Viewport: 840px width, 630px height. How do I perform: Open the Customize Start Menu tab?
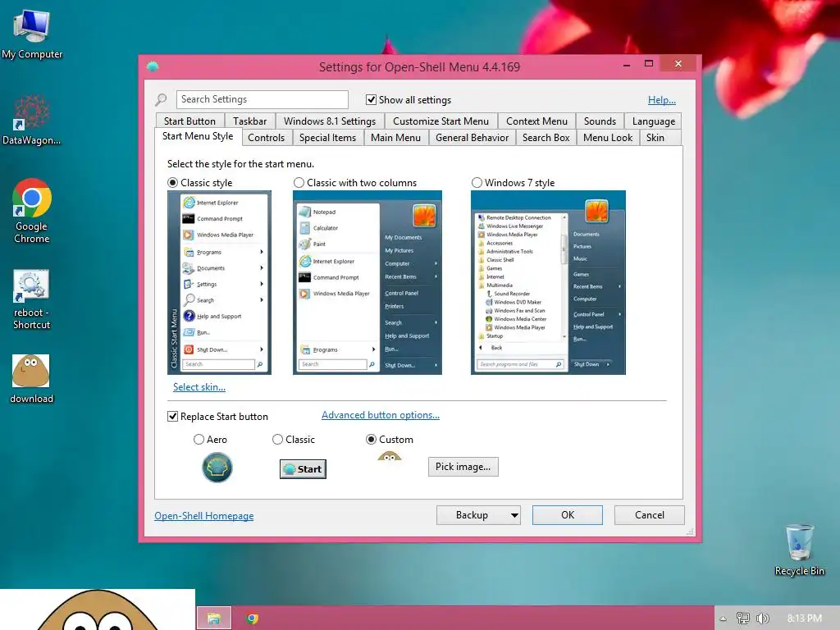tap(441, 121)
